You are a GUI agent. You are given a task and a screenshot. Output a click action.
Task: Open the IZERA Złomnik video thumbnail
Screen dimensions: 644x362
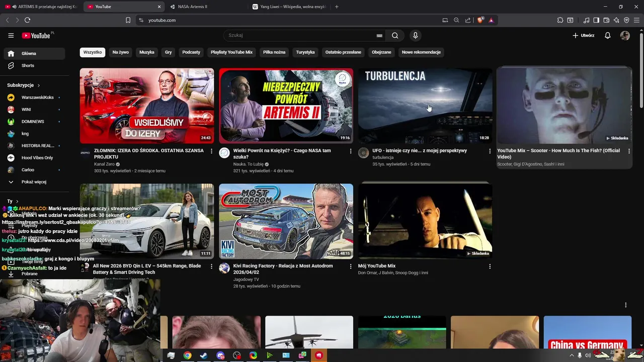click(x=147, y=106)
